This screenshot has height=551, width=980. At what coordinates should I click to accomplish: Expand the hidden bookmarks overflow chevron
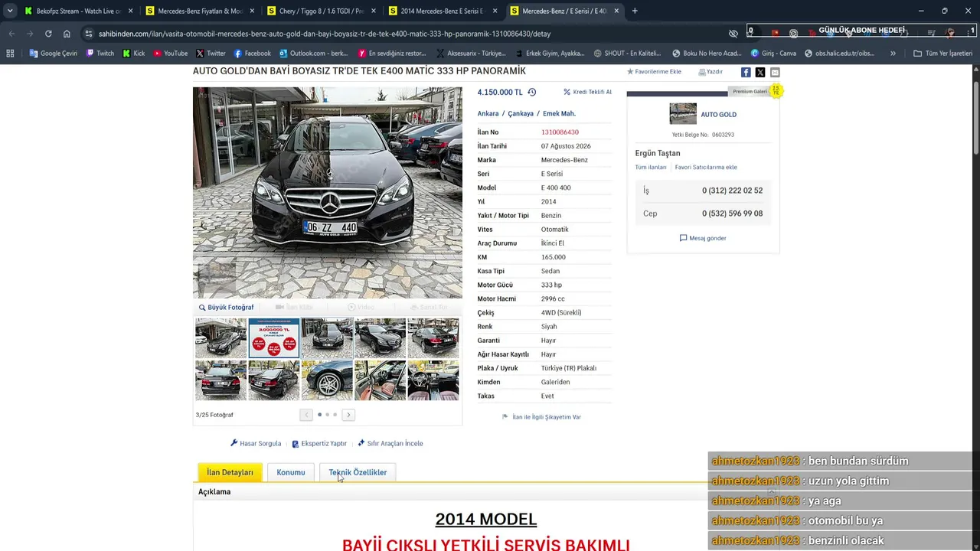pos(893,54)
